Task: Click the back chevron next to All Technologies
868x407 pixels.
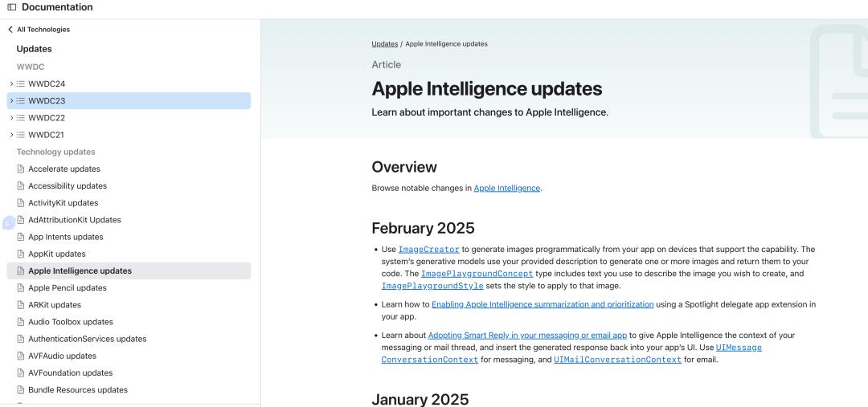Action: click(x=10, y=30)
